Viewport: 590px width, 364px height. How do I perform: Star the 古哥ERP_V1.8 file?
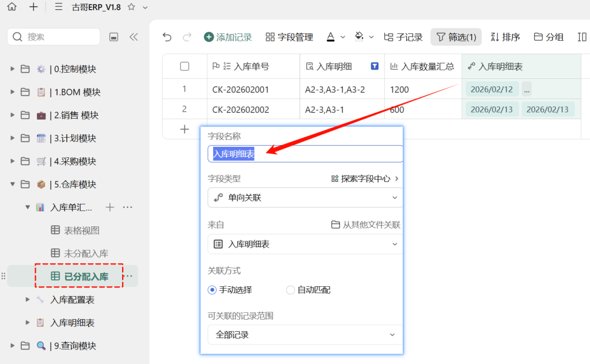pyautogui.click(x=131, y=7)
